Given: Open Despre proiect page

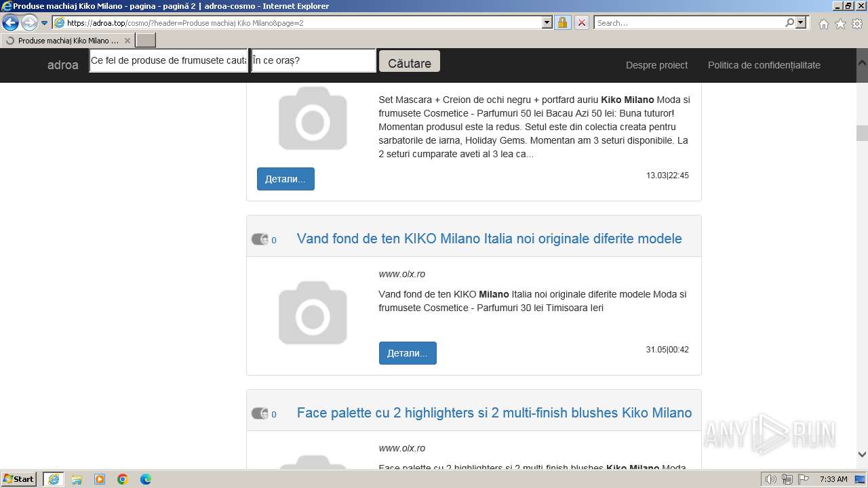Looking at the screenshot, I should pyautogui.click(x=656, y=65).
